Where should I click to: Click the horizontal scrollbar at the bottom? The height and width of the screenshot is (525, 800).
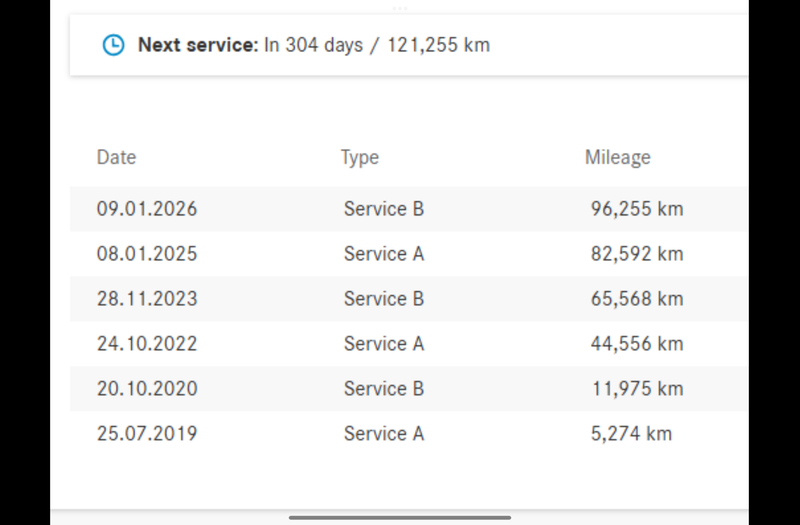point(400,517)
